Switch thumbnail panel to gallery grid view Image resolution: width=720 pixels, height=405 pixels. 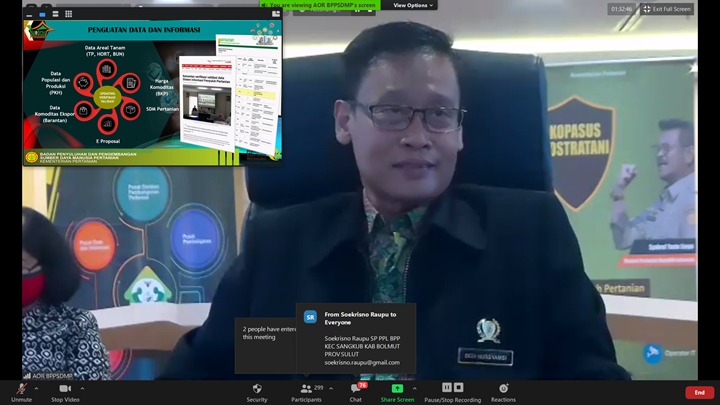pyautogui.click(x=68, y=14)
